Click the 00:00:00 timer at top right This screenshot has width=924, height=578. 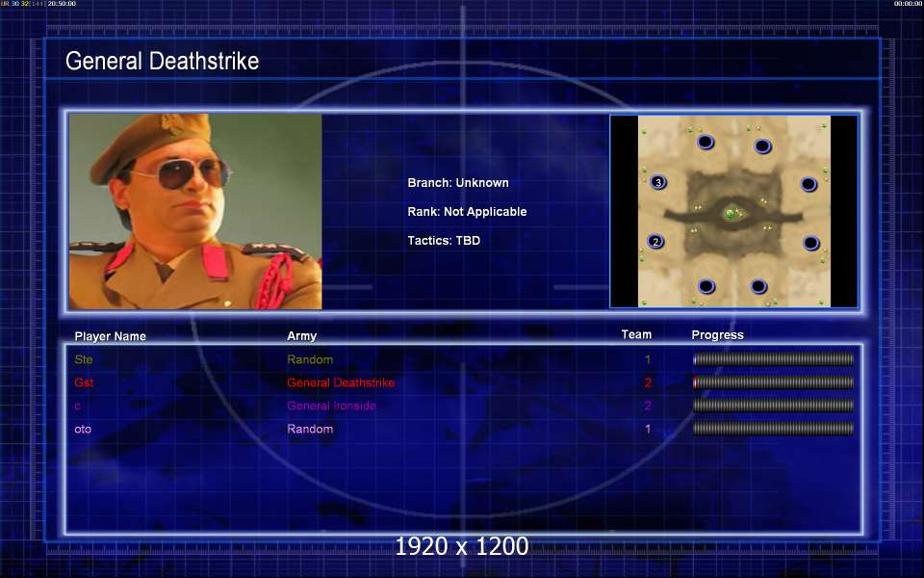908,4
